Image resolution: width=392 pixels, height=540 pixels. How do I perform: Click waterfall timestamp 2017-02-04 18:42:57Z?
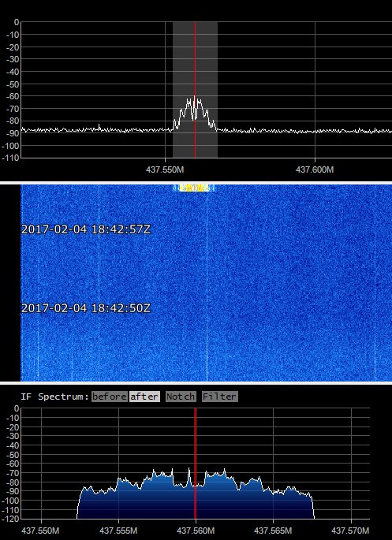click(x=86, y=229)
